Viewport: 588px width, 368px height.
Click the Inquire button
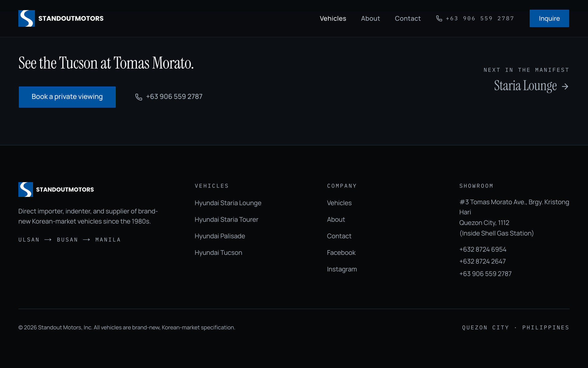549,18
